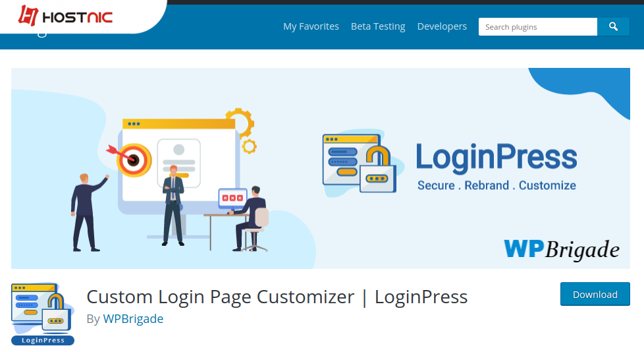Viewport: 644px width, 352px height.
Task: Click the profile card illustration in banner
Action: [178, 162]
